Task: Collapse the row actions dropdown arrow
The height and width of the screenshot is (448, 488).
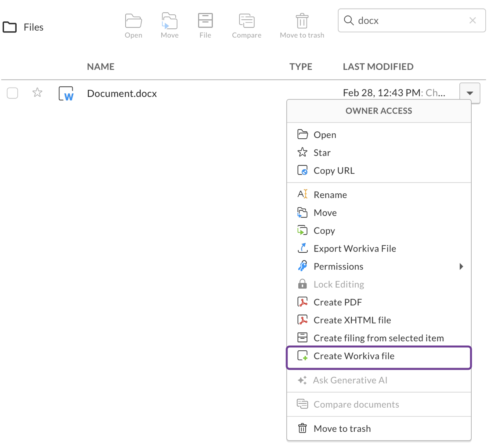Action: (469, 93)
